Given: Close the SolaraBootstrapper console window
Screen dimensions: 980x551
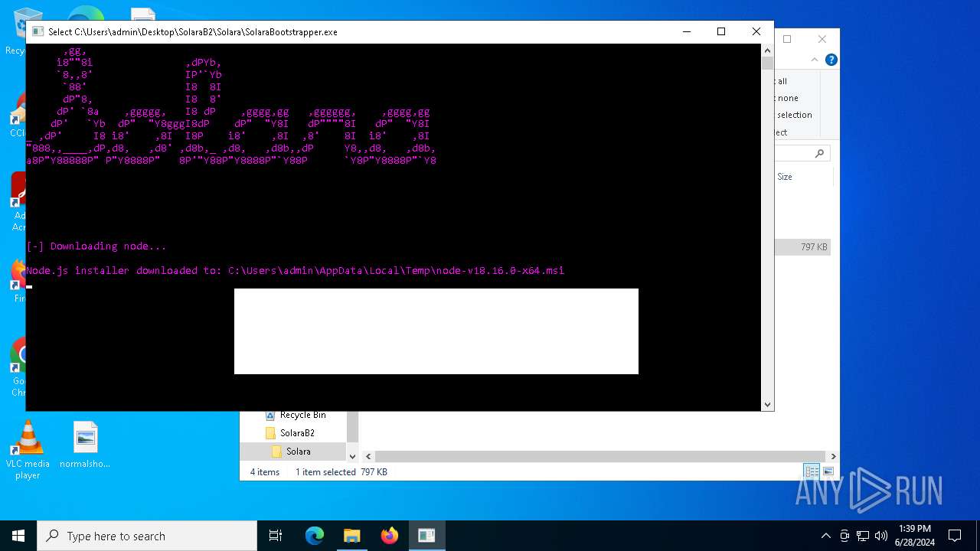Looking at the screenshot, I should tap(756, 31).
